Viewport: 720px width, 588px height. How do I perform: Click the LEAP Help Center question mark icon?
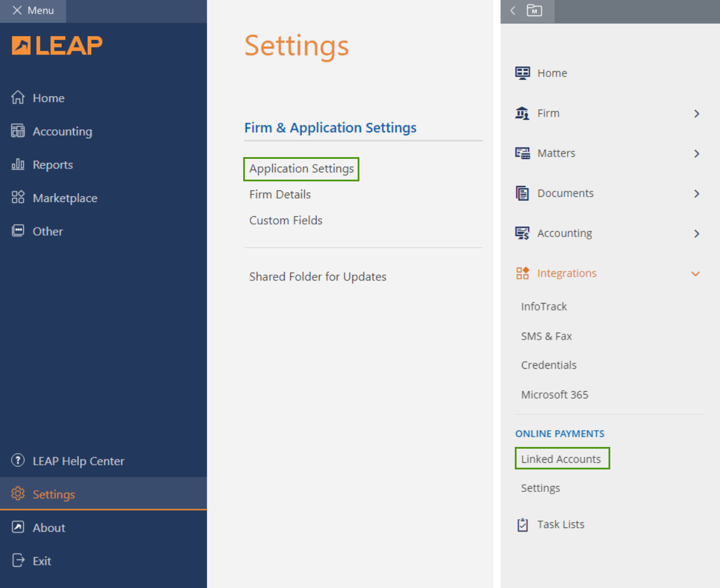[18, 461]
